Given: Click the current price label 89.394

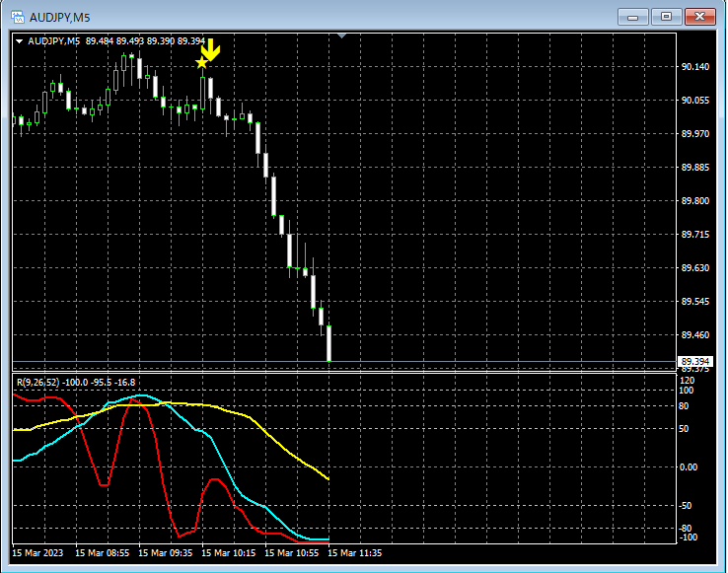Looking at the screenshot, I should coord(695,361).
